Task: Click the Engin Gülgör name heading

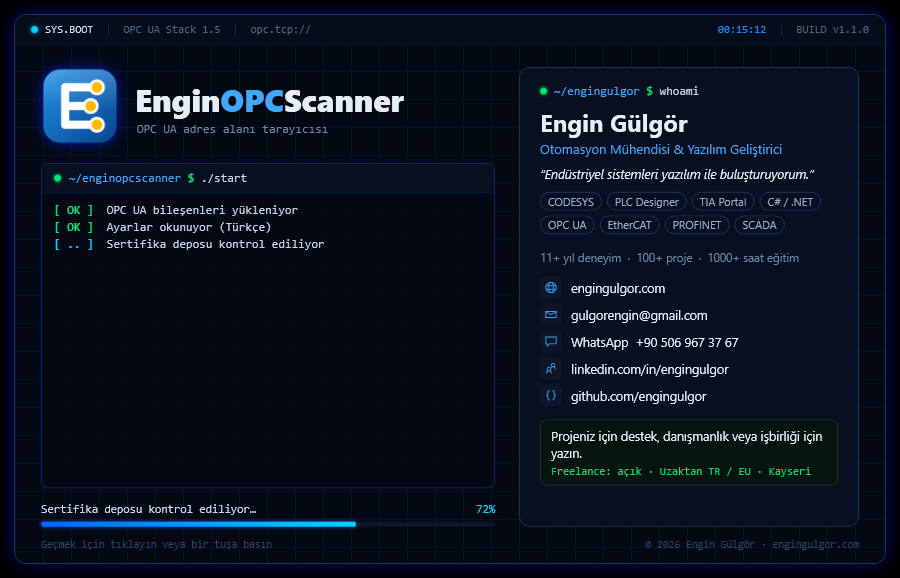Action: (x=614, y=124)
